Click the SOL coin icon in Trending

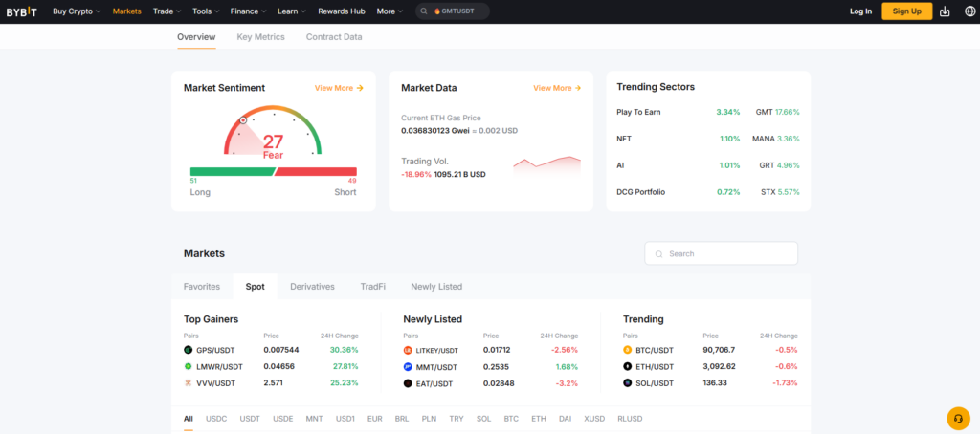point(628,382)
